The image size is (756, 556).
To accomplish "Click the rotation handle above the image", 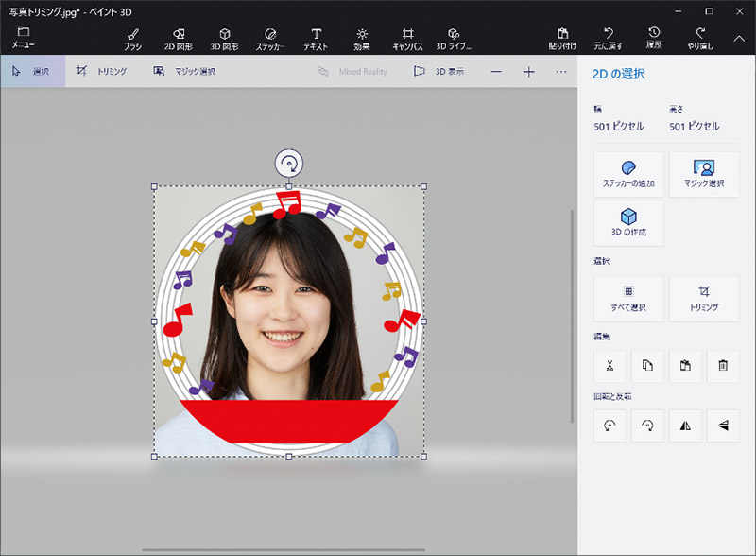I will pos(289,163).
